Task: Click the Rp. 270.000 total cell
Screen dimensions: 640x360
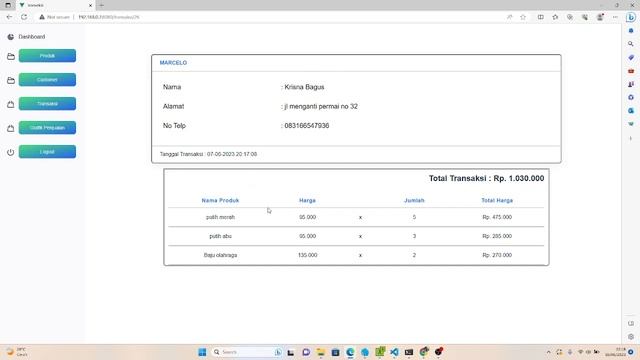Action: (x=497, y=255)
